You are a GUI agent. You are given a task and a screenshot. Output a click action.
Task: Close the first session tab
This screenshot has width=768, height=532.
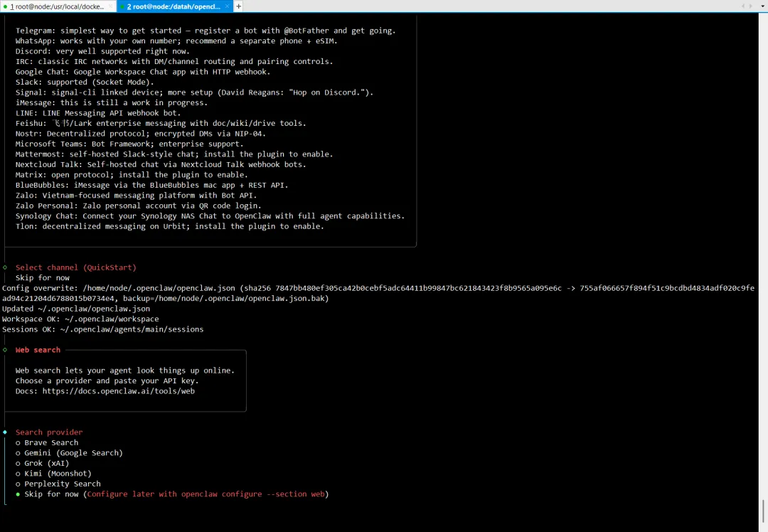[111, 6]
